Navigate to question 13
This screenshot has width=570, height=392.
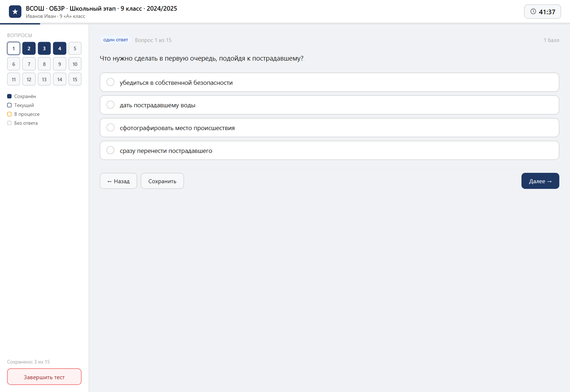tap(44, 79)
